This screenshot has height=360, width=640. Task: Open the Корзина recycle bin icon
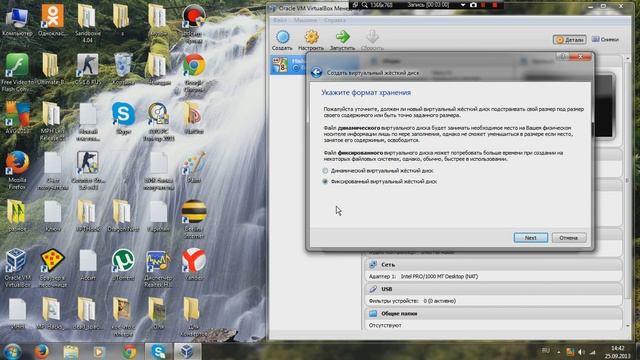123,69
